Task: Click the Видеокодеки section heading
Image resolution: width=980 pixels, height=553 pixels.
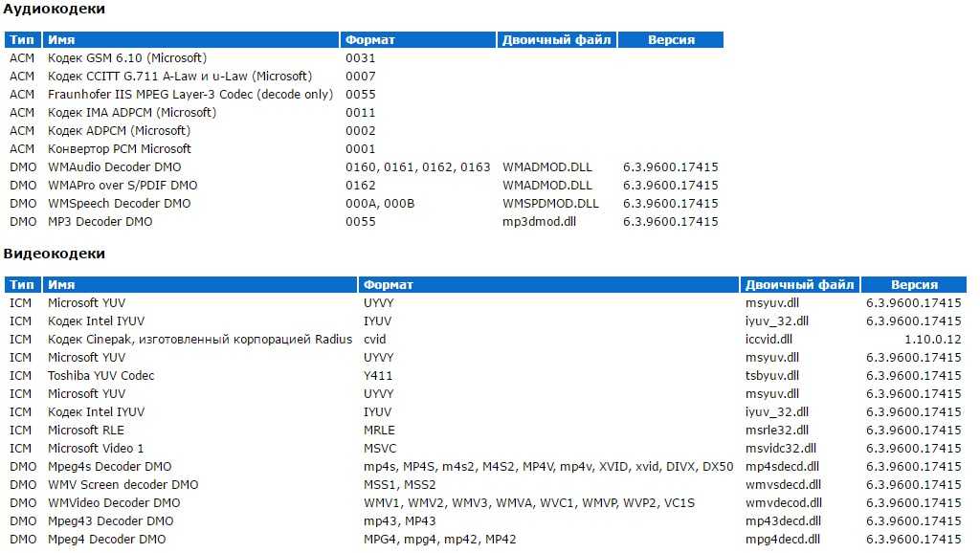Action: pyautogui.click(x=55, y=254)
